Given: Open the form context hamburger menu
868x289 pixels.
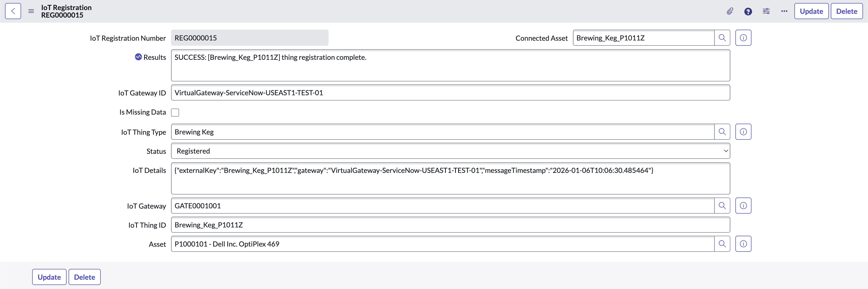Looking at the screenshot, I should (31, 11).
